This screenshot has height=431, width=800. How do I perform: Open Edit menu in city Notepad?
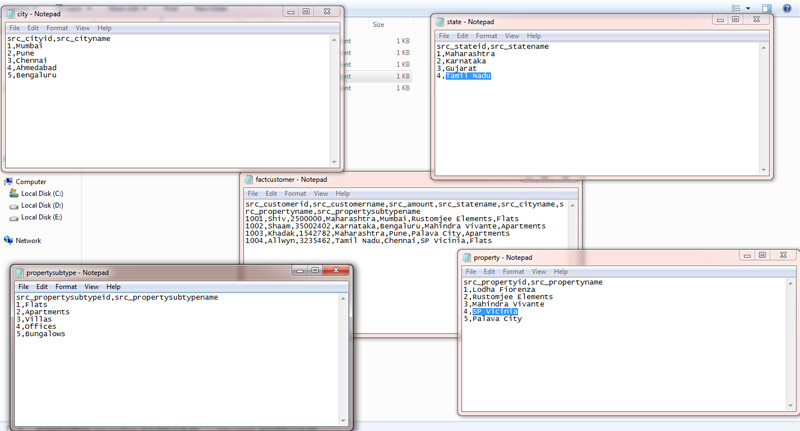point(33,28)
